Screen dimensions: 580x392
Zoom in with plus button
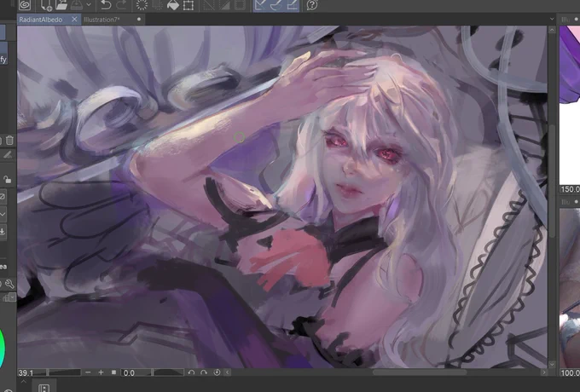[101, 372]
